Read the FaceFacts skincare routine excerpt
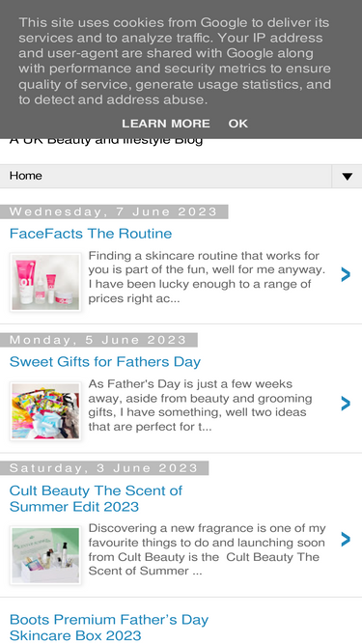Image resolution: width=362 pixels, height=644 pixels. (x=207, y=277)
